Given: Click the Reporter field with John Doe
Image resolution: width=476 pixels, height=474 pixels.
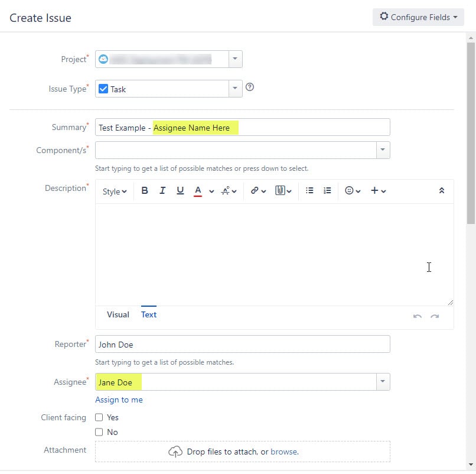Looking at the screenshot, I should pyautogui.click(x=242, y=344).
